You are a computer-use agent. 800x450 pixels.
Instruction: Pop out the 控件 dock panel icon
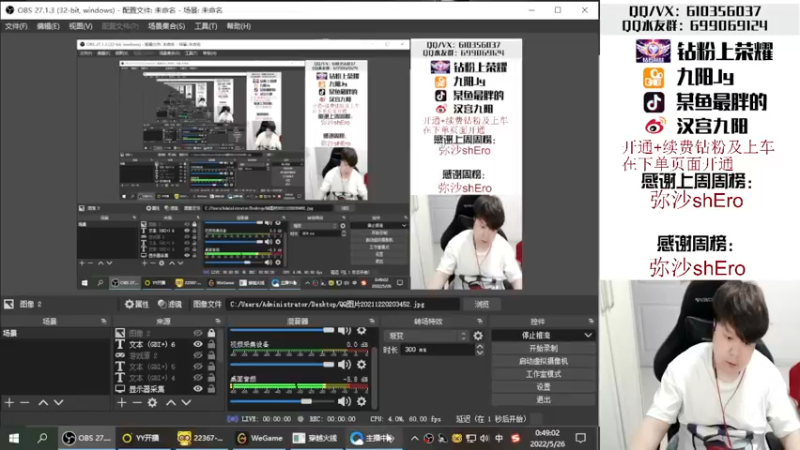[591, 321]
